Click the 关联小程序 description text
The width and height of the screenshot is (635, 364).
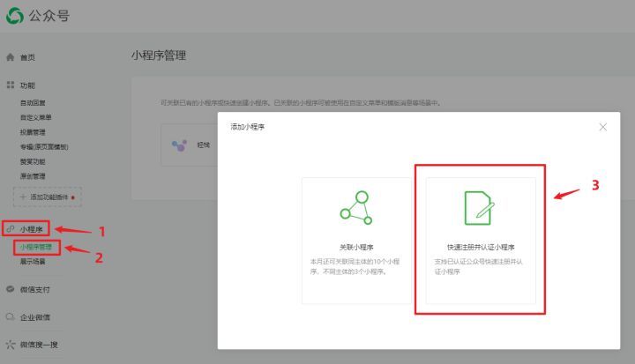tap(355, 266)
